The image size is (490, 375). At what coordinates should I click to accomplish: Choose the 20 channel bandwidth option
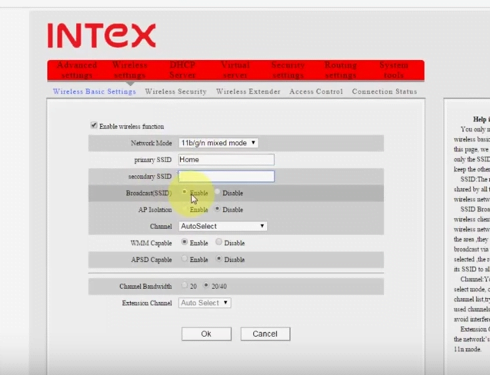click(184, 285)
